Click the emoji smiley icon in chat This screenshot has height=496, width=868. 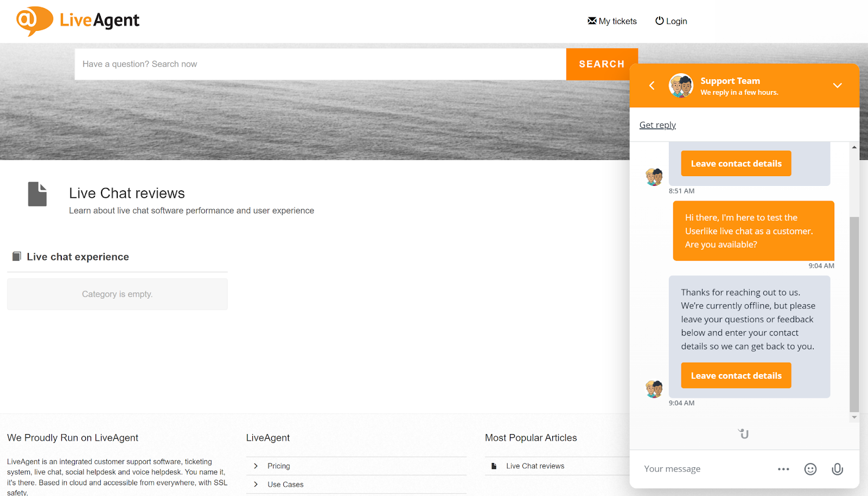810,469
